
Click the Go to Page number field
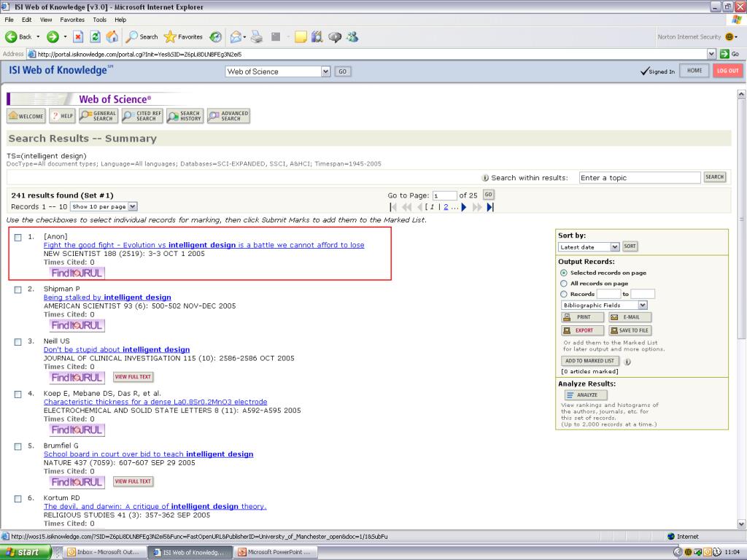click(x=444, y=195)
